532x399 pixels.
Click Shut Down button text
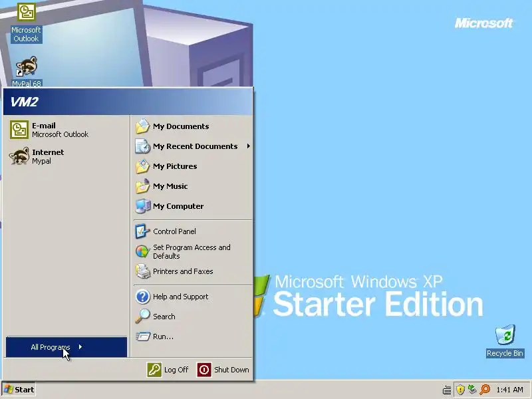tap(231, 370)
